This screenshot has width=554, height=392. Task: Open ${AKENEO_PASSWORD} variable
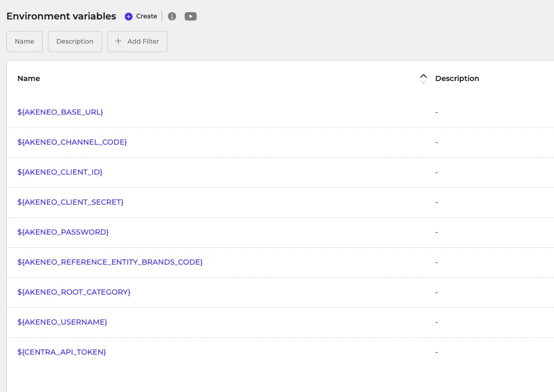[63, 232]
